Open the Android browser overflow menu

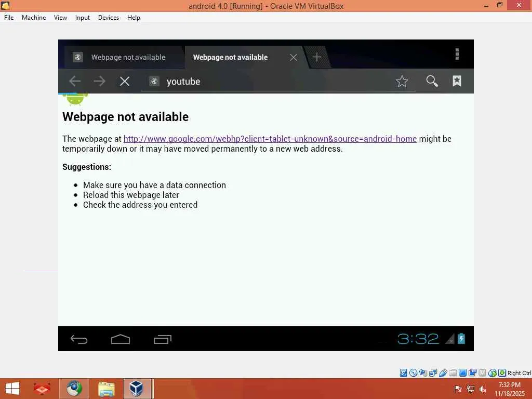coord(457,54)
